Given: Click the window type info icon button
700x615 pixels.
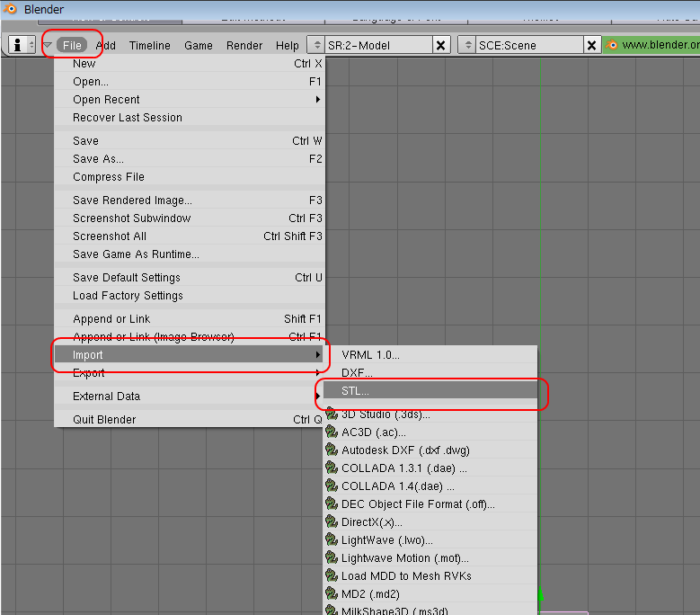Looking at the screenshot, I should click(x=22, y=45).
